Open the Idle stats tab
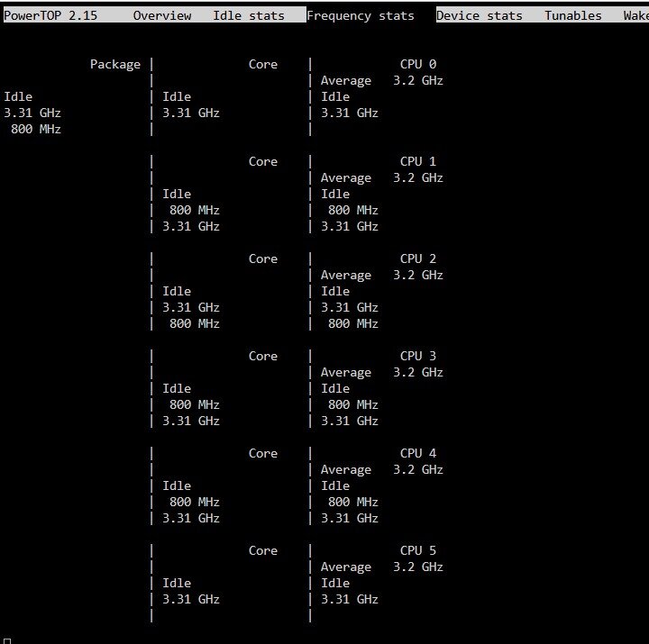Viewport: 649px width, 644px height. 249,15
